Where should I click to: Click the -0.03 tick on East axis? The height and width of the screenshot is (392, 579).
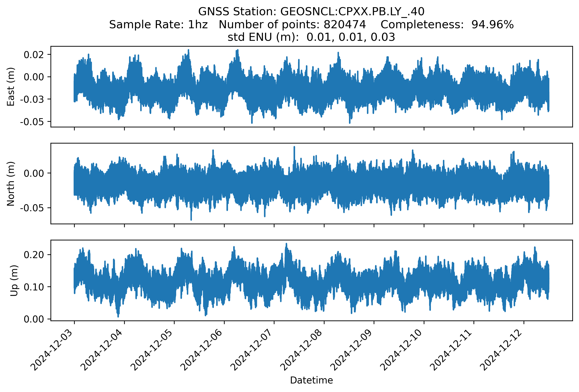[x=32, y=99]
